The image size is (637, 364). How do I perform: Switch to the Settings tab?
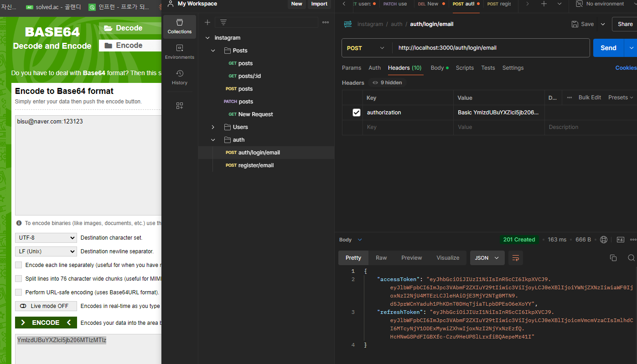(513, 68)
